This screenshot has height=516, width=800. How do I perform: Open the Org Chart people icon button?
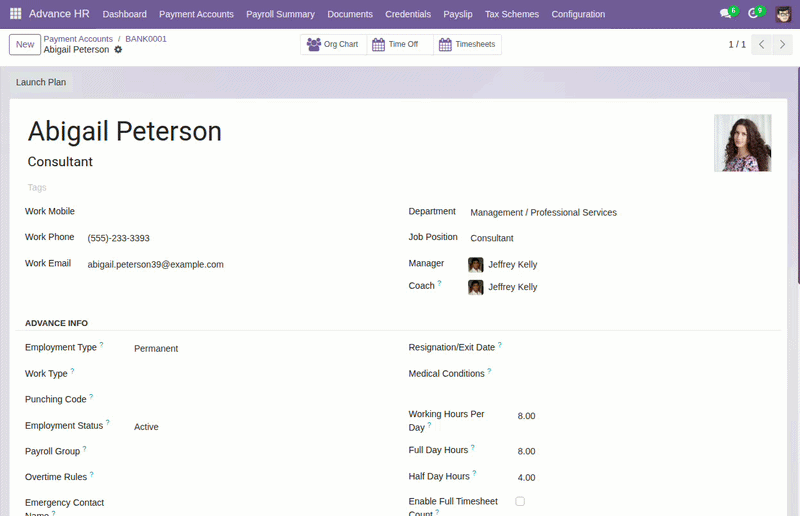[x=333, y=44]
